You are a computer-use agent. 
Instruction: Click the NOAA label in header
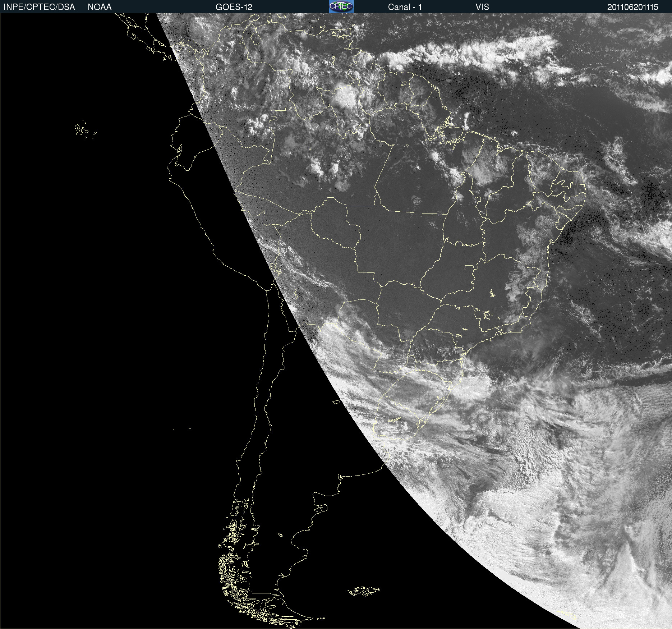(100, 7)
